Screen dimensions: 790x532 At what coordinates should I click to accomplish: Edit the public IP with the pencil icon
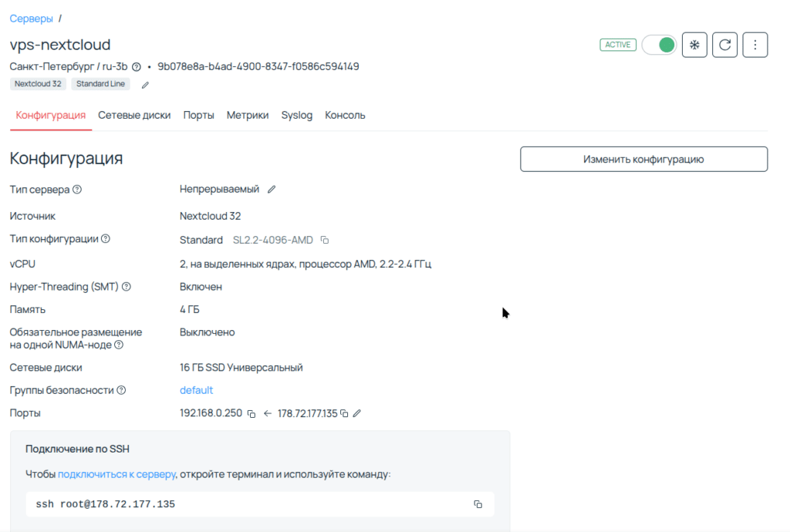pyautogui.click(x=356, y=413)
